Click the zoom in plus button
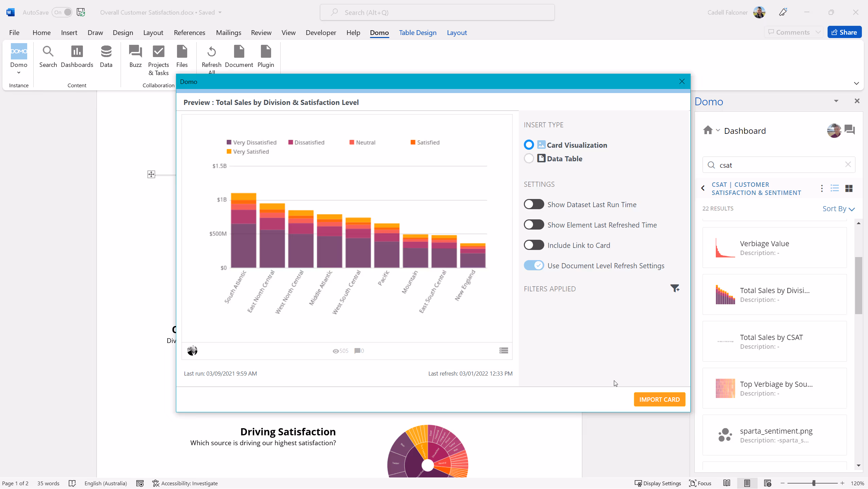The image size is (868, 489). coord(842,483)
